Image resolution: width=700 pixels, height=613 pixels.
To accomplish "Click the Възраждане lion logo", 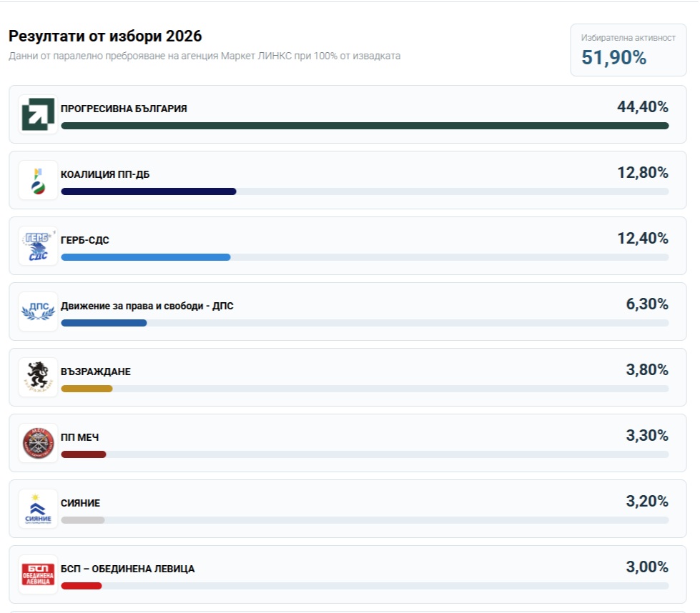I will coord(38,377).
